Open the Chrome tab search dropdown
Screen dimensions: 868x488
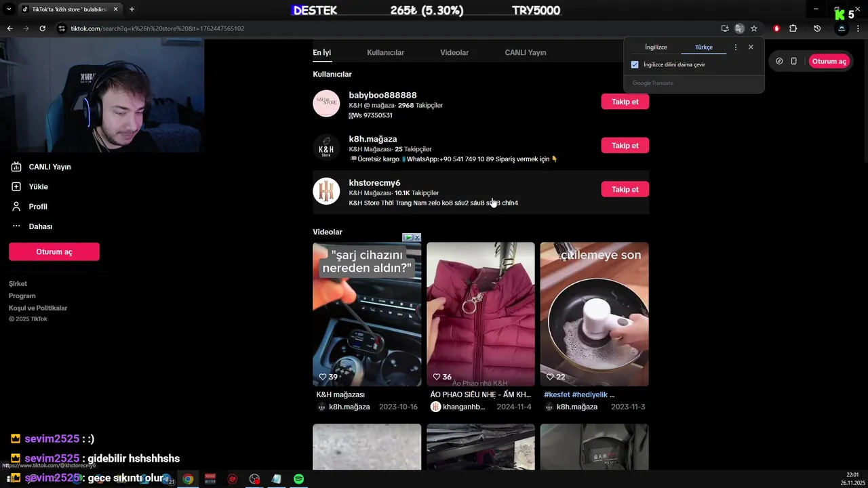[x=9, y=9]
